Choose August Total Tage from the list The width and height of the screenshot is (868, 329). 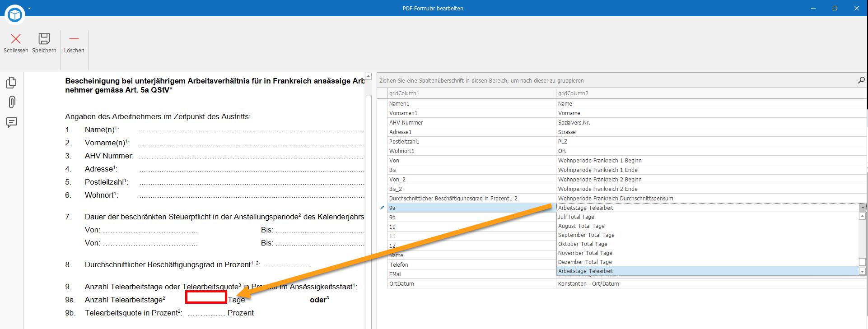tap(708, 226)
